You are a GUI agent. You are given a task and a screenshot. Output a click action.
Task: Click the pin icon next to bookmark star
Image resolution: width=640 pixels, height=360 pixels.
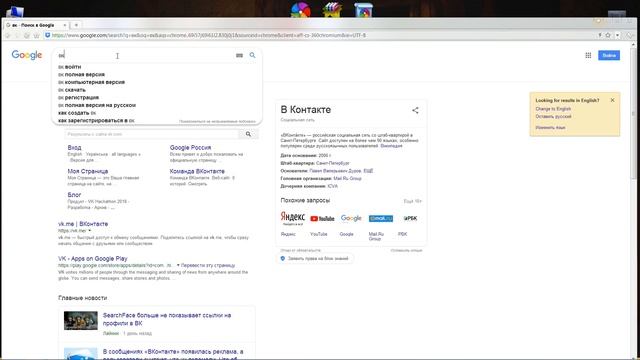point(600,36)
